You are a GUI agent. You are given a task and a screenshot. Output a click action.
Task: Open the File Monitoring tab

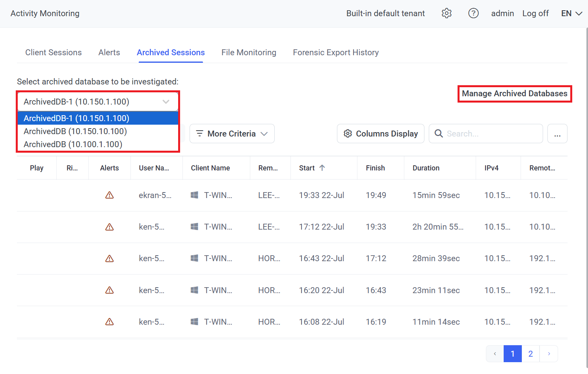click(249, 52)
